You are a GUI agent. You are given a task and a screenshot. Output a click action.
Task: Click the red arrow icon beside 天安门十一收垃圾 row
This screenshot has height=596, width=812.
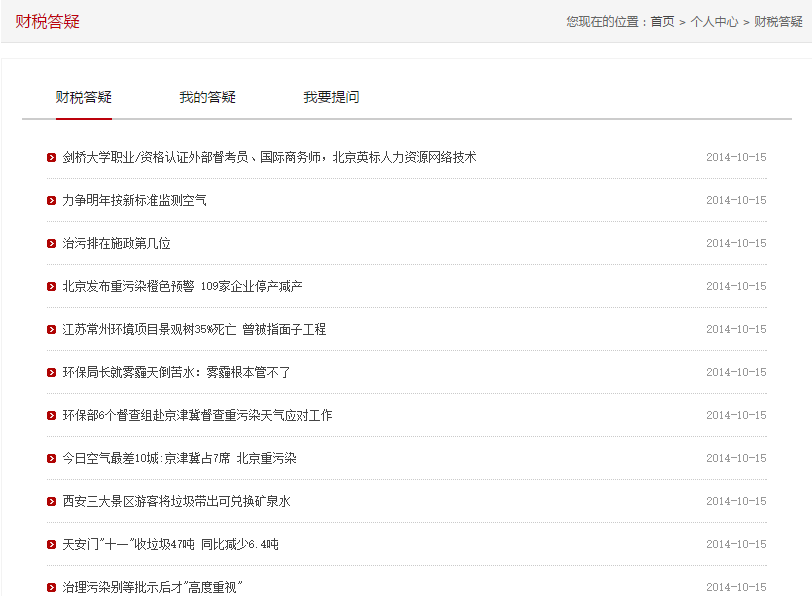pos(51,544)
